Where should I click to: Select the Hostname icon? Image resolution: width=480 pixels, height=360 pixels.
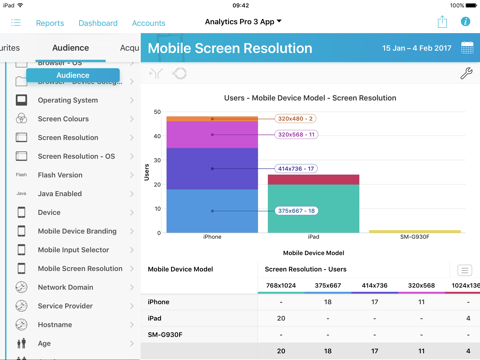[21, 324]
